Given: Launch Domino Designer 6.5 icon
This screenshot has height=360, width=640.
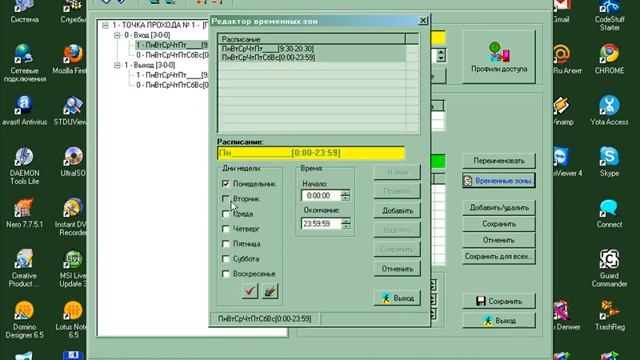Looking at the screenshot, I should (24, 320).
